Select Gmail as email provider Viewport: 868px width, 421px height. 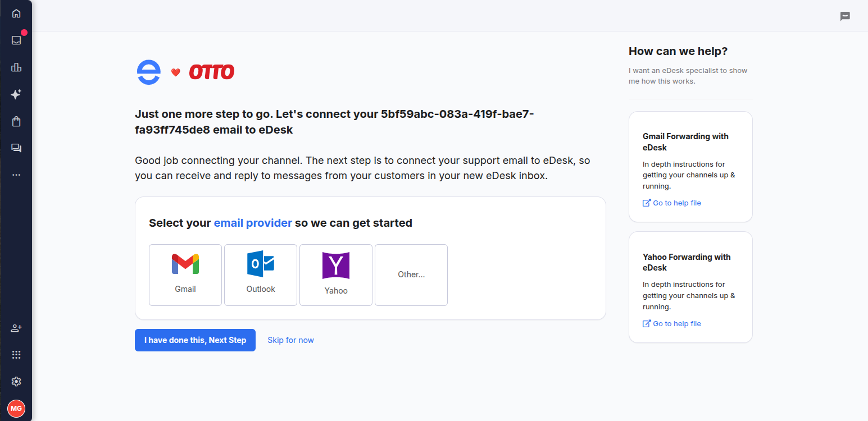185,275
